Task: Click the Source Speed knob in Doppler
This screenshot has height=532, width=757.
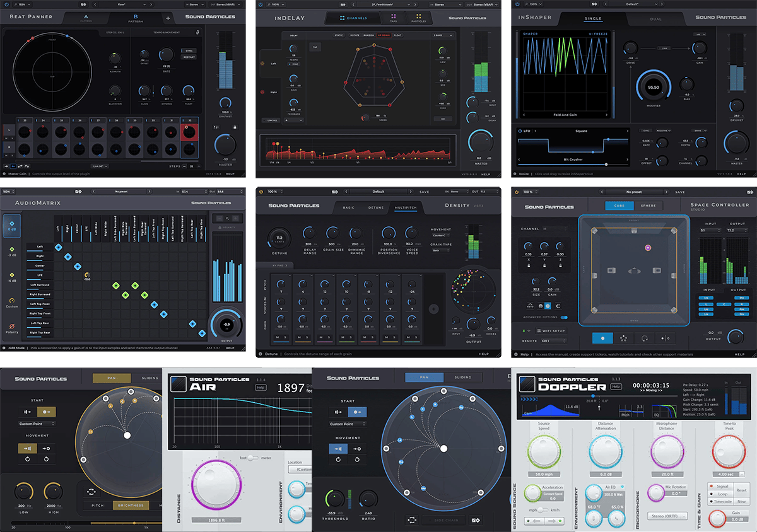Action: point(544,453)
